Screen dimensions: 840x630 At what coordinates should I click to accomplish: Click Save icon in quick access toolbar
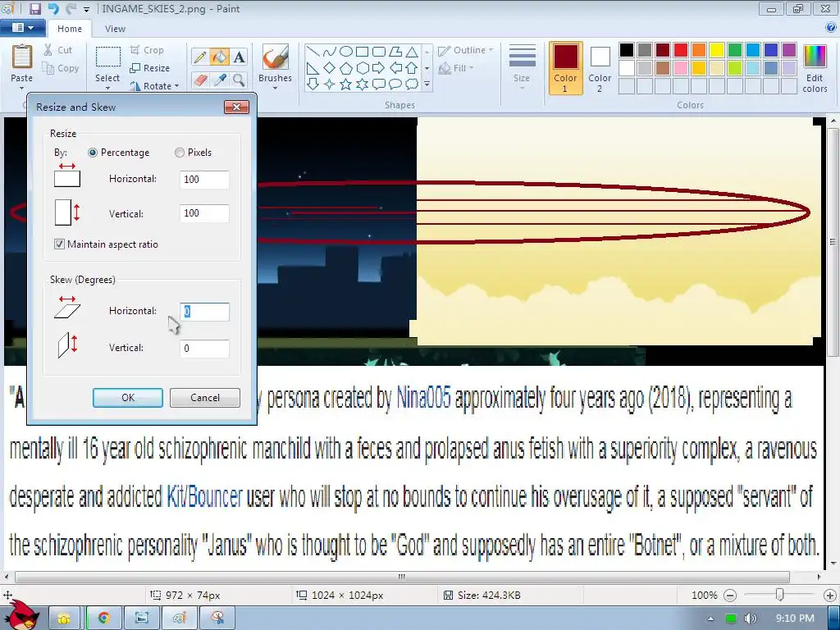[x=34, y=8]
